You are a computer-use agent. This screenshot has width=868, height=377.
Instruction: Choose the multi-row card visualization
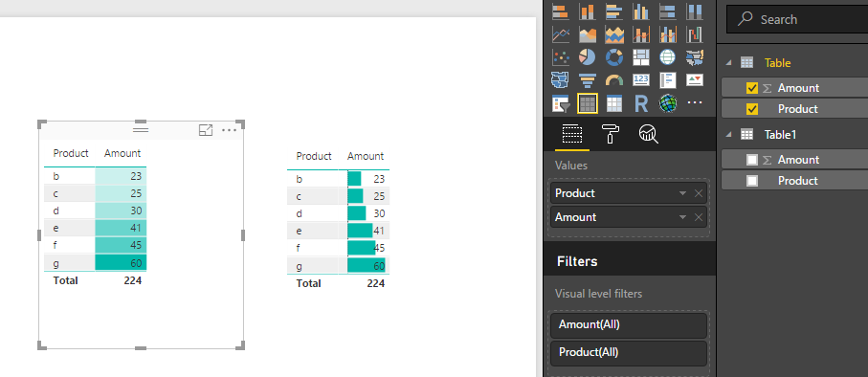(x=668, y=79)
